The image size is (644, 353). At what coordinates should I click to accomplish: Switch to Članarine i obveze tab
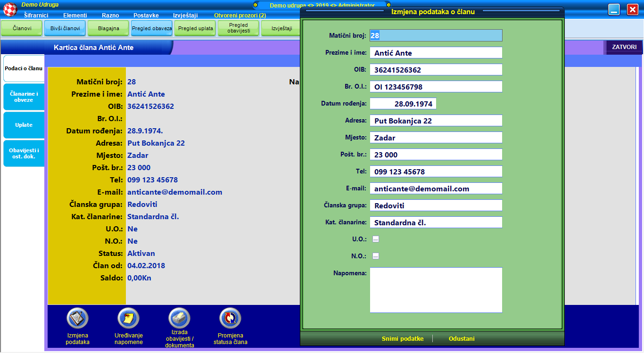pos(24,97)
